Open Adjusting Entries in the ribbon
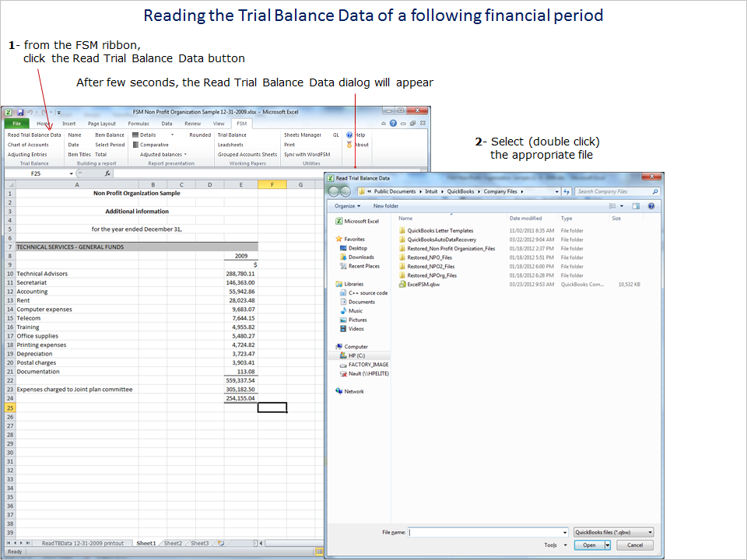Image resolution: width=747 pixels, height=560 pixels. [27, 155]
